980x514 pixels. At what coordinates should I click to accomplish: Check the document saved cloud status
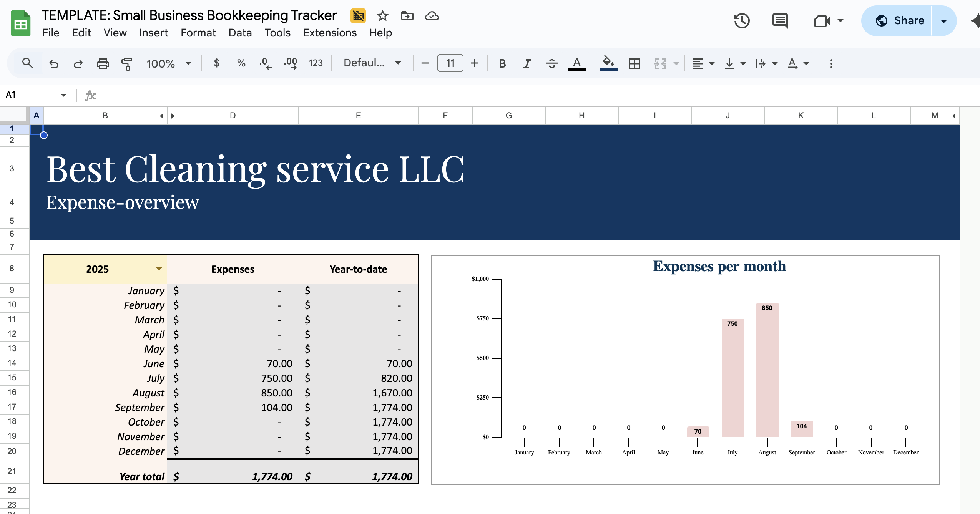tap(432, 16)
